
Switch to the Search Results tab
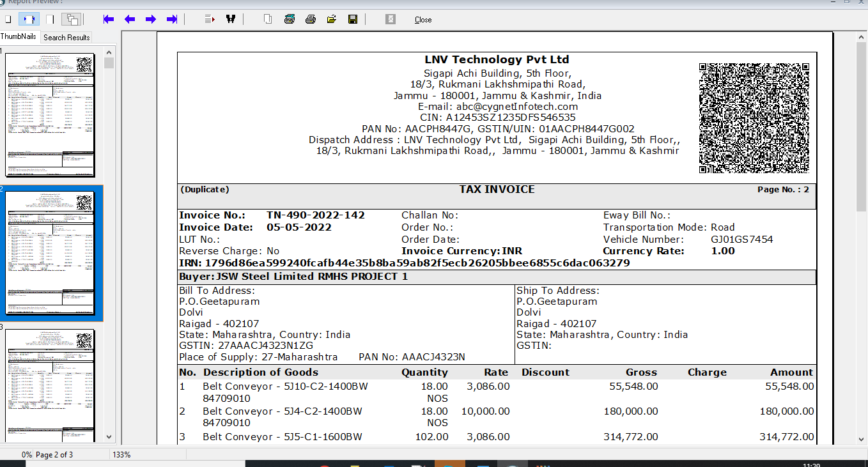tap(66, 38)
